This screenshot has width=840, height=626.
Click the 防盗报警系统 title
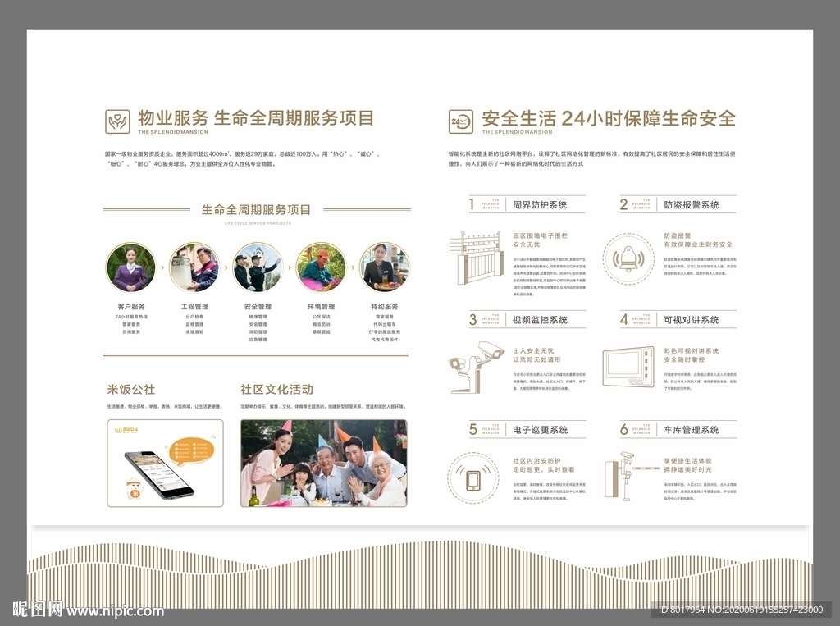click(691, 205)
